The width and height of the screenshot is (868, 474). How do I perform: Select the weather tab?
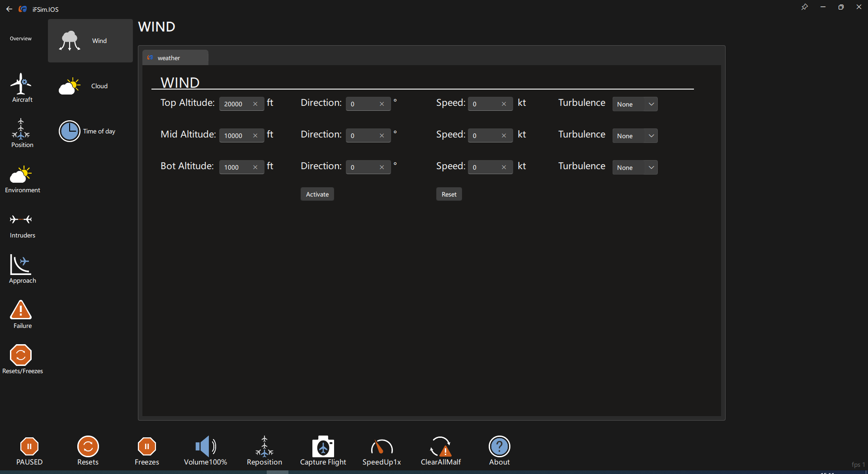(x=175, y=58)
